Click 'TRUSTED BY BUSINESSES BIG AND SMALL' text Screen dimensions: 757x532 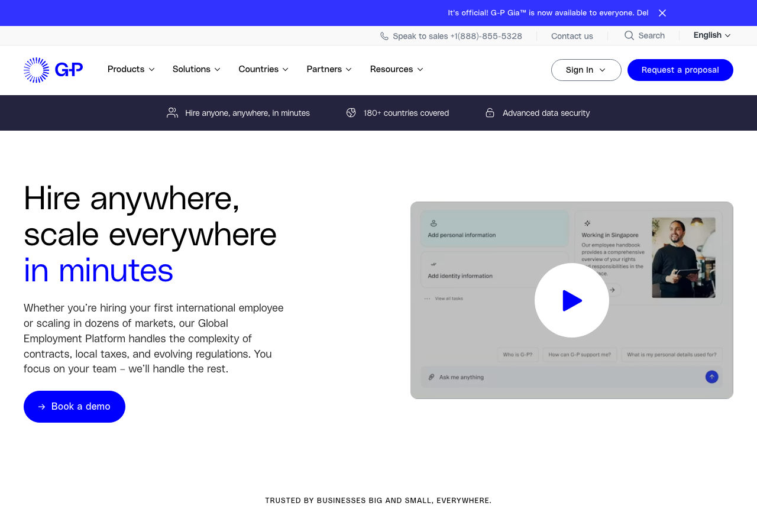tap(378, 501)
